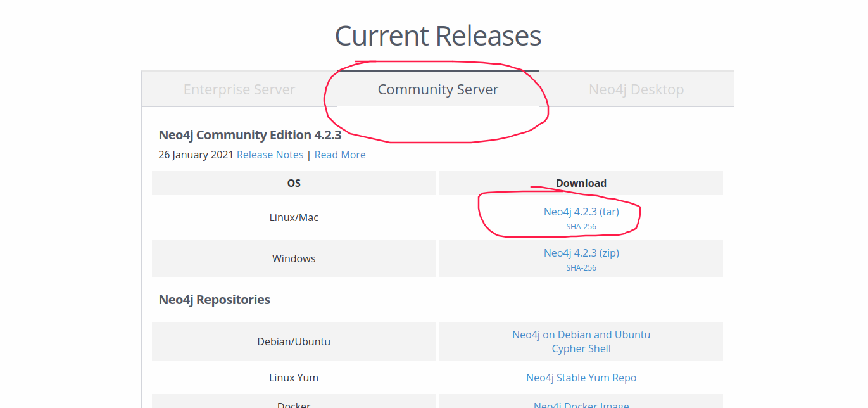View SHA-256 checksum for the zip download
This screenshot has width=868, height=408.
click(581, 267)
